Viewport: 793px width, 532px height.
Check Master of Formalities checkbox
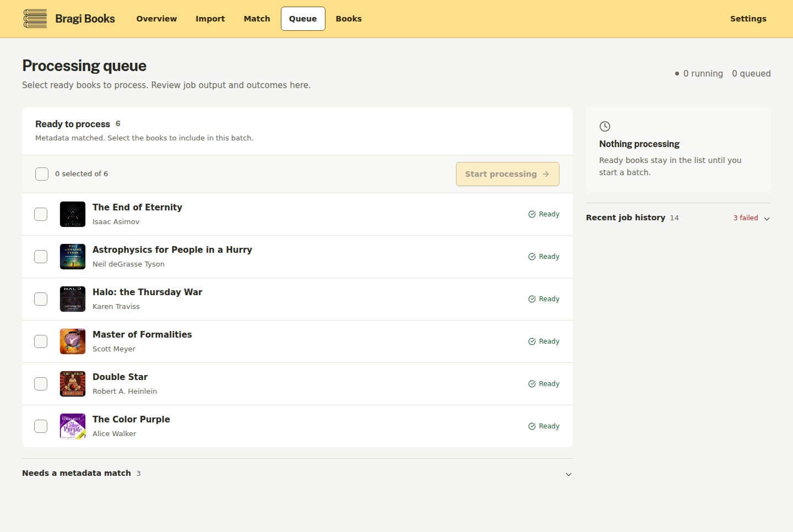[x=41, y=341]
